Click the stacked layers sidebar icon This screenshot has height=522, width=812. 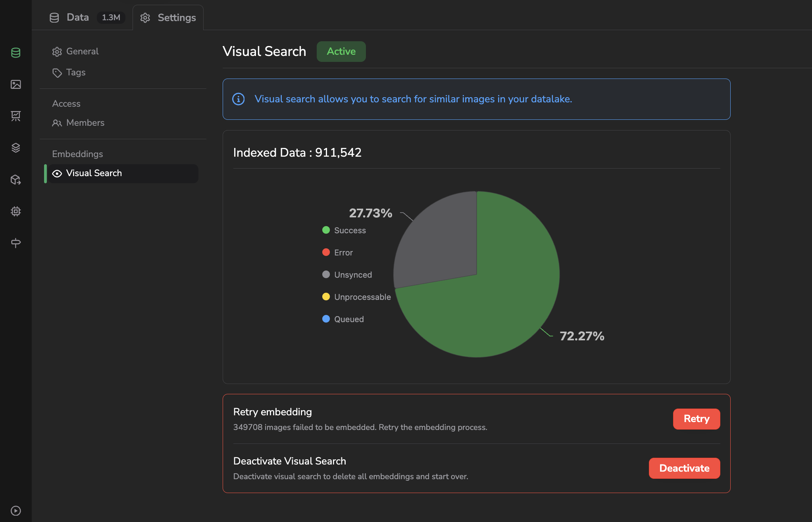coord(16,148)
